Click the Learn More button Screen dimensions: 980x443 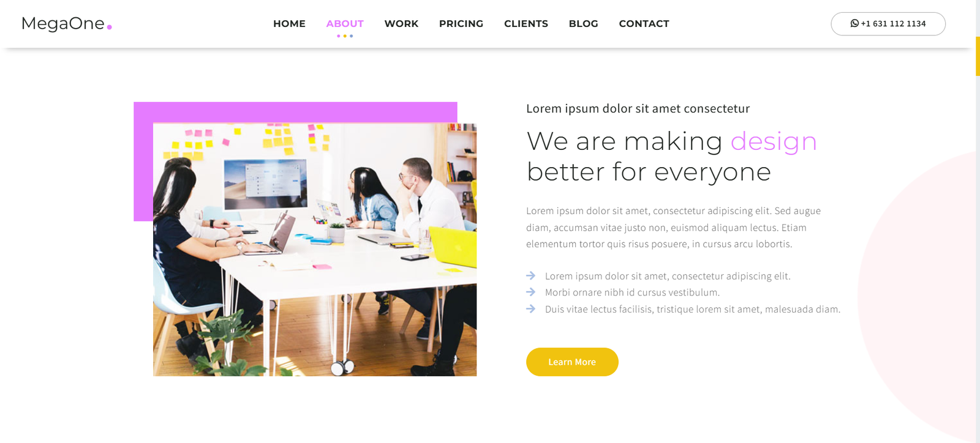pos(572,362)
